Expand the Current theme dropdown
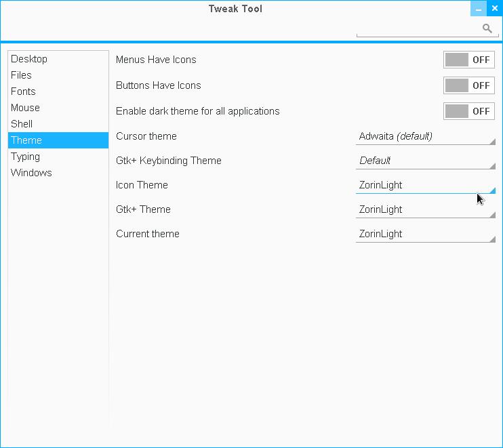This screenshot has width=503, height=448. [x=426, y=234]
